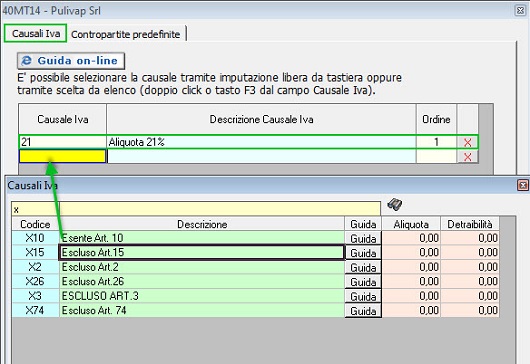
Task: Click the Aliquota 21% description cell
Action: pos(261,142)
